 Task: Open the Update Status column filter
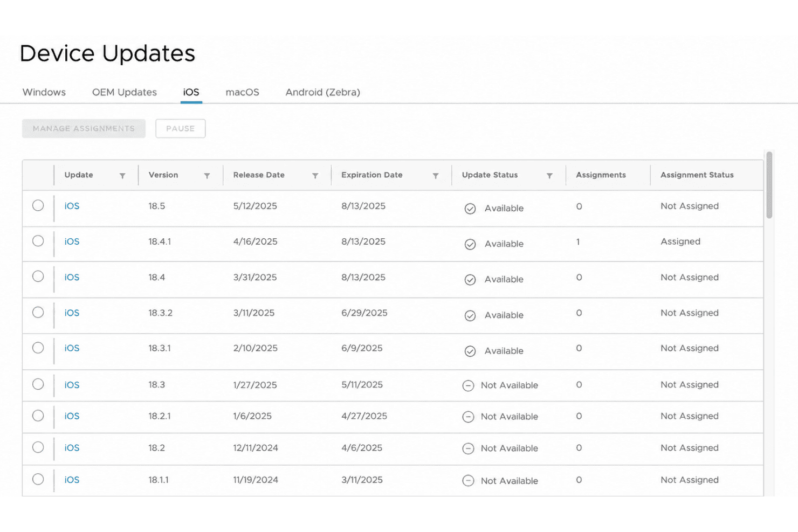tap(549, 176)
